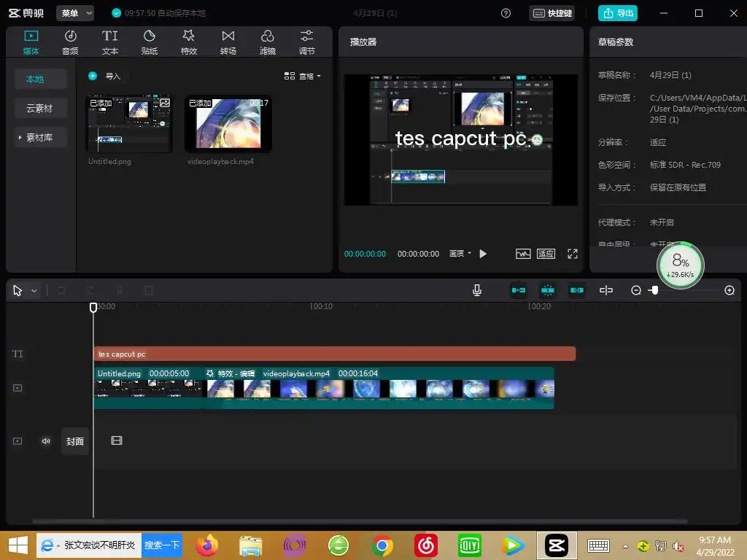Click the horizontal timeline scrollbar
Image resolution: width=747 pixels, height=560 pixels.
pos(360,521)
